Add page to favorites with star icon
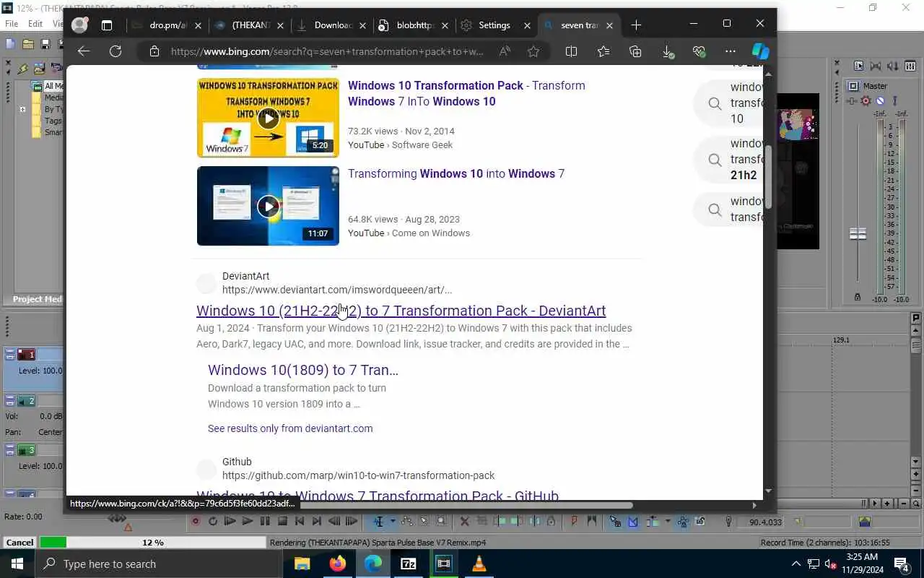The image size is (924, 578). [x=533, y=51]
